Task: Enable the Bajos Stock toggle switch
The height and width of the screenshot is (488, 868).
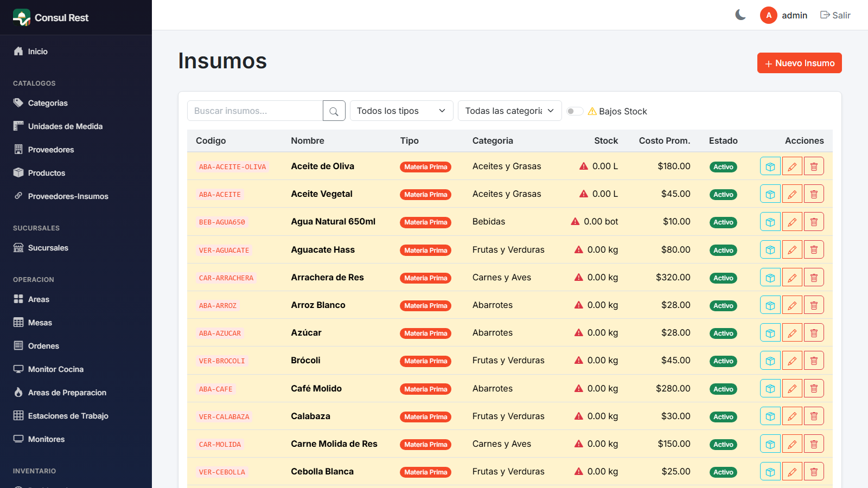Action: tap(575, 111)
